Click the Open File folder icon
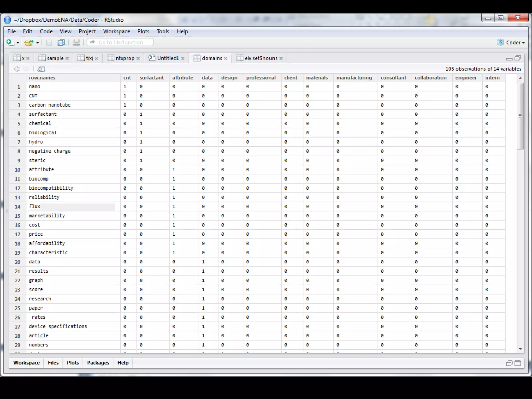The image size is (532, 399). [29, 42]
